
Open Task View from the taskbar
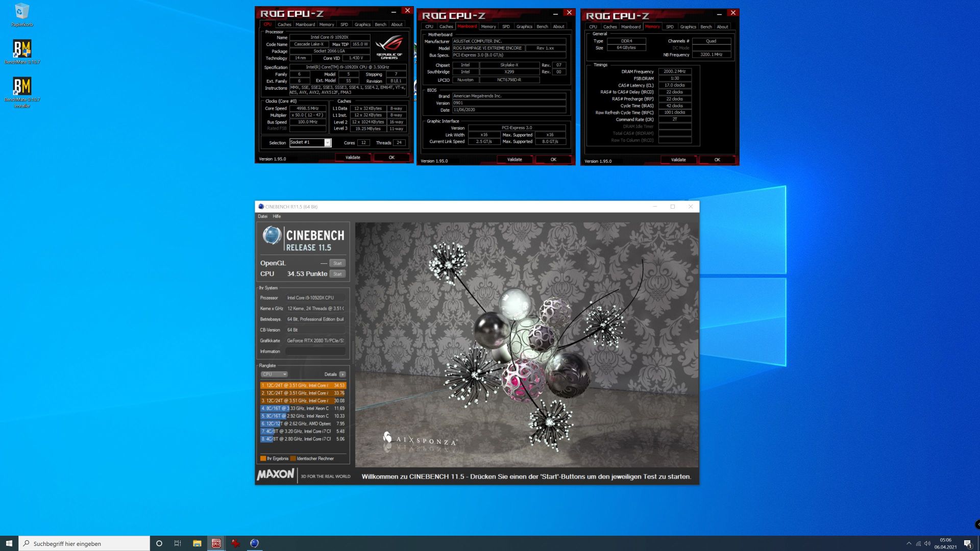(x=178, y=543)
